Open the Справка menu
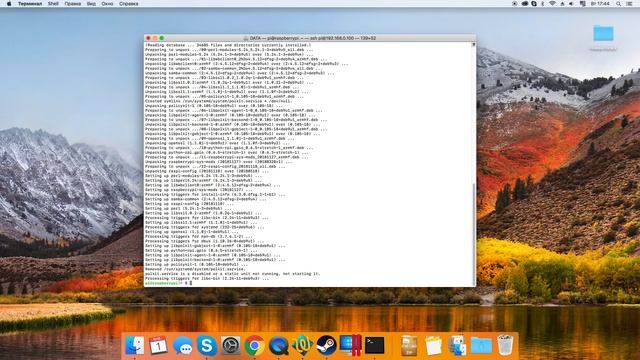 tap(129, 4)
